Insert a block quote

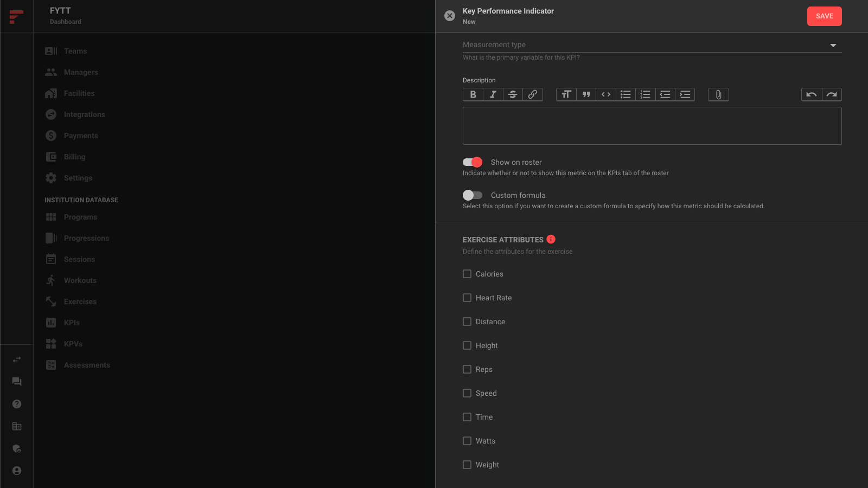(586, 94)
